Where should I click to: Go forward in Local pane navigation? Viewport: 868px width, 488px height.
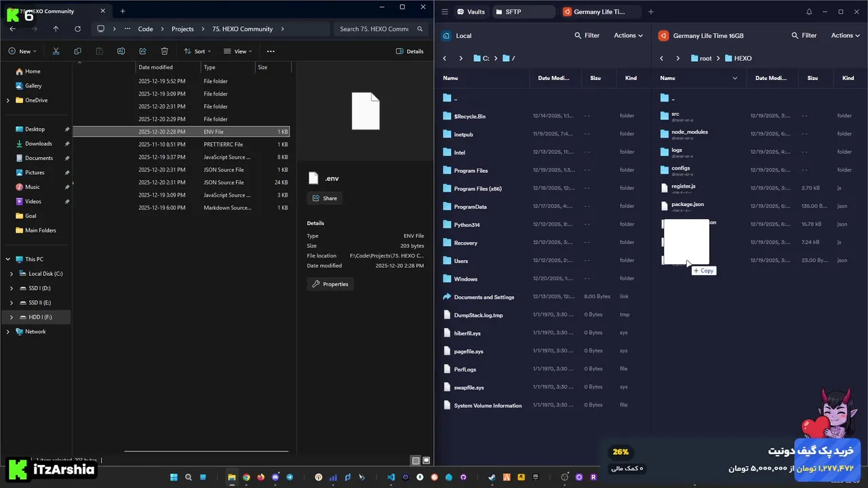[x=460, y=58]
